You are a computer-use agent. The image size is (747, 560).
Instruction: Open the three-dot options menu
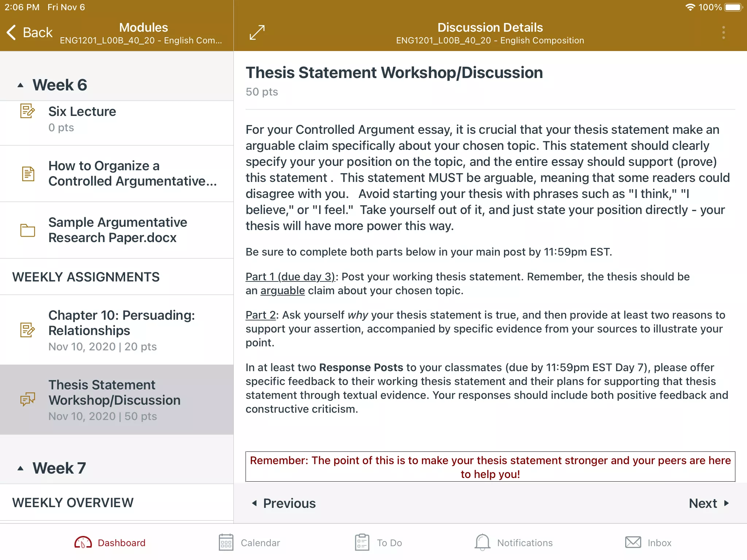(x=724, y=32)
